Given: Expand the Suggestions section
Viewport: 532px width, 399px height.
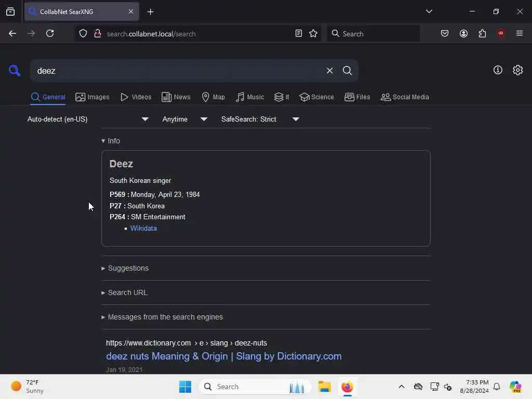Looking at the screenshot, I should pos(125,269).
